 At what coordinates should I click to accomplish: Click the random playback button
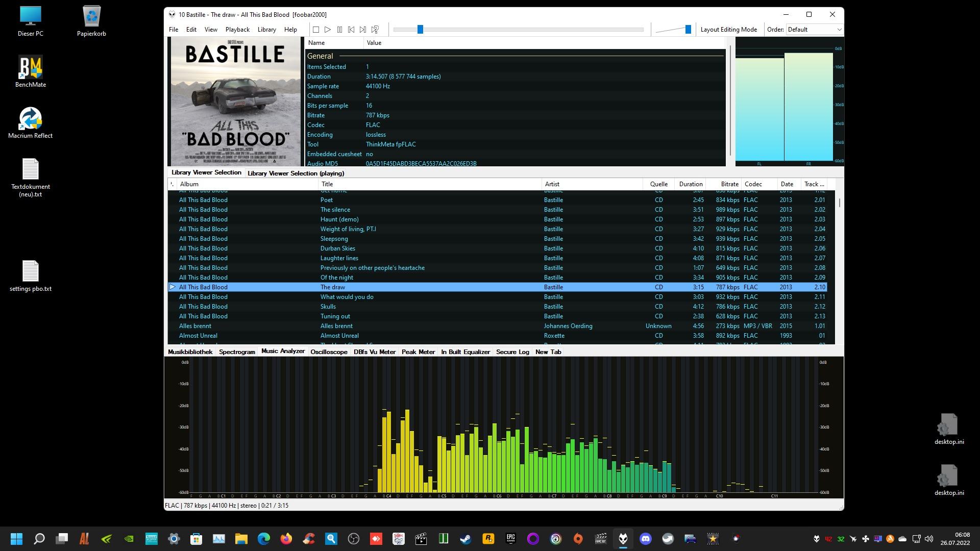[375, 30]
